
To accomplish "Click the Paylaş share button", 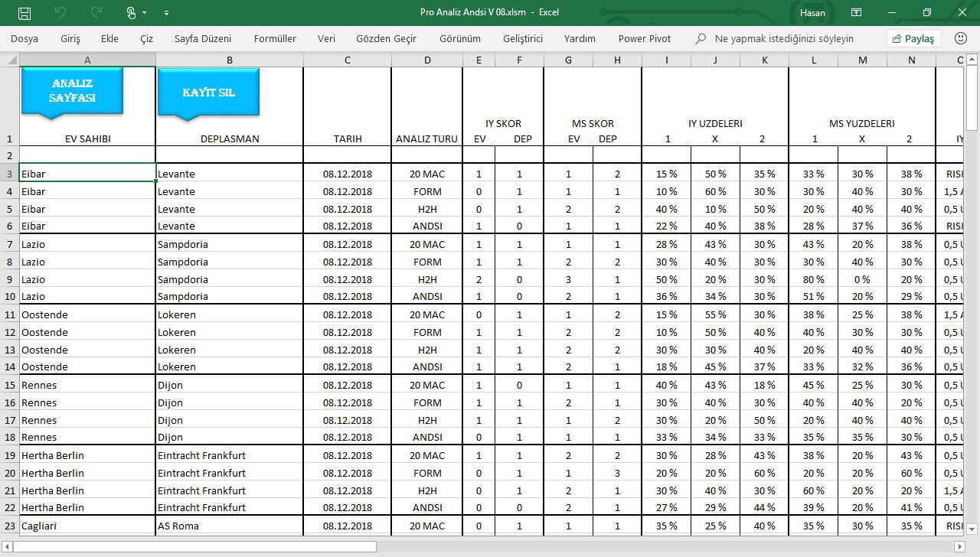I will [913, 38].
